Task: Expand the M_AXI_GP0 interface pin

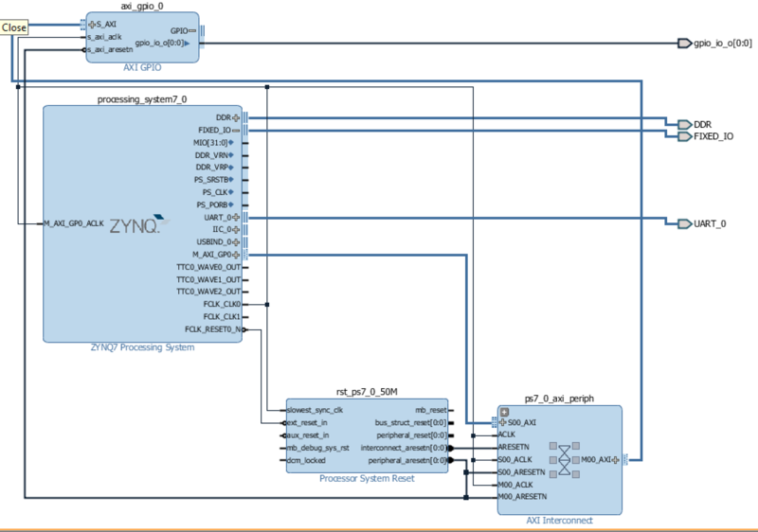Action: [236, 255]
